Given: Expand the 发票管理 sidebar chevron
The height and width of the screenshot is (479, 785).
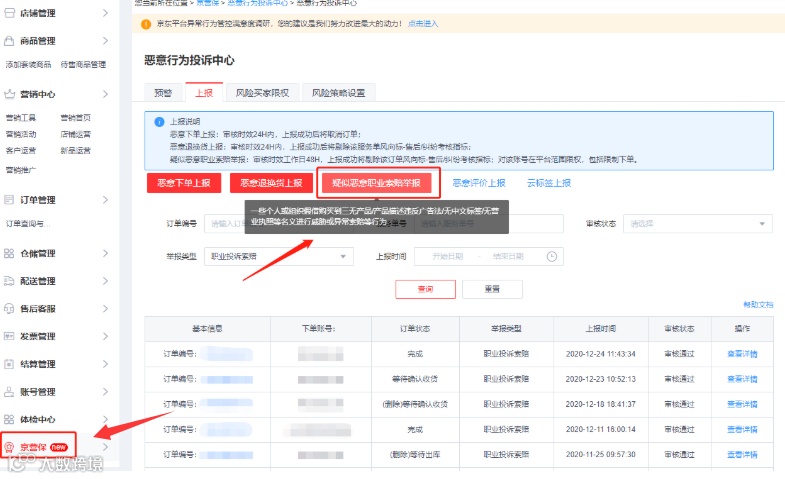Looking at the screenshot, I should click(x=105, y=336).
